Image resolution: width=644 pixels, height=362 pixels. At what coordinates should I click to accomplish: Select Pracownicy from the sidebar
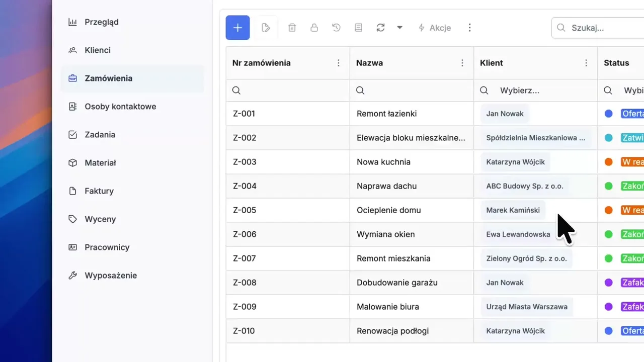point(107,247)
